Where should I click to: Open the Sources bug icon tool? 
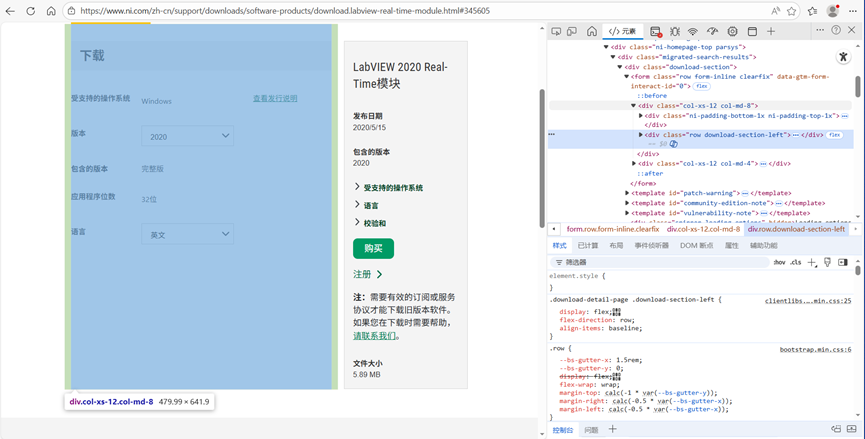(x=675, y=31)
